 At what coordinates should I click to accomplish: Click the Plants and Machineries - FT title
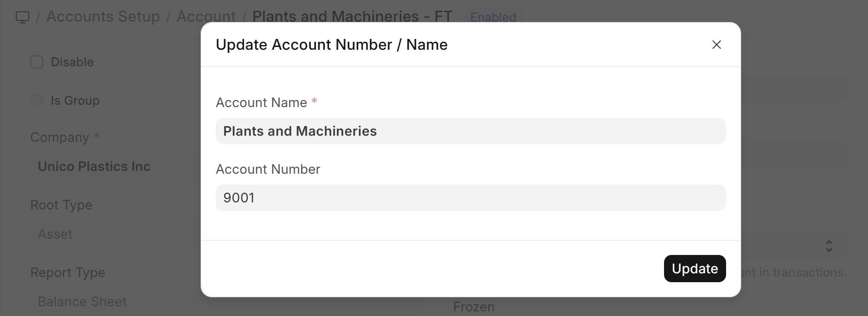(x=352, y=16)
